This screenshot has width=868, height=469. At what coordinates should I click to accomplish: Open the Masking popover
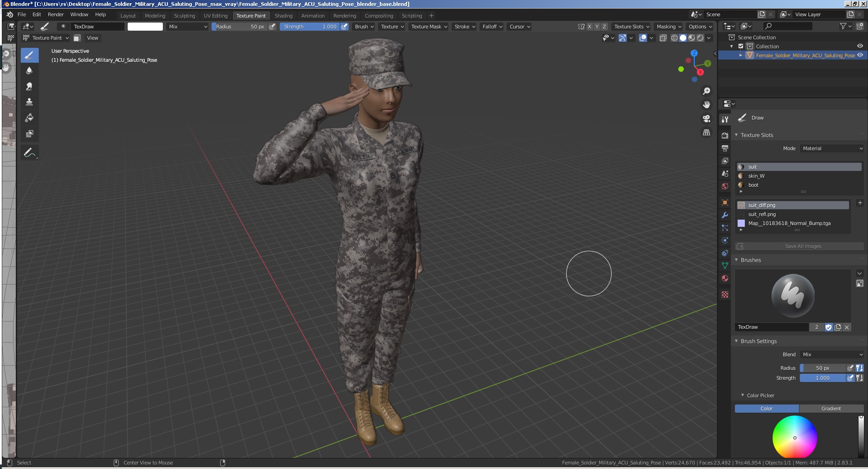669,27
